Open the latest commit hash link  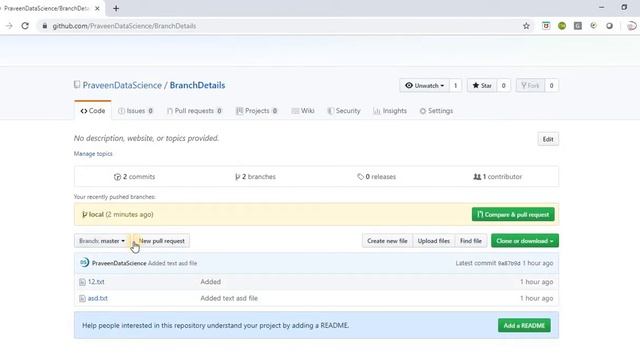[509, 263]
